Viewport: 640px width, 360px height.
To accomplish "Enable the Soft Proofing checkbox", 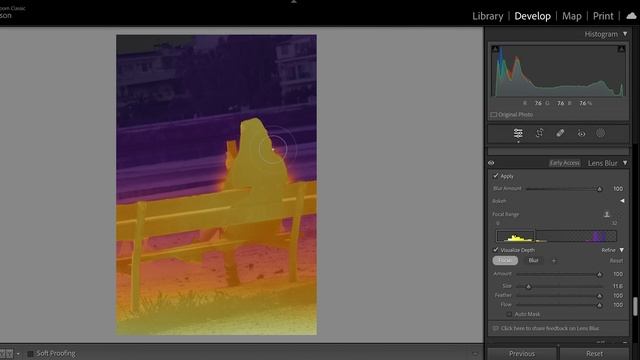I will coord(30,353).
